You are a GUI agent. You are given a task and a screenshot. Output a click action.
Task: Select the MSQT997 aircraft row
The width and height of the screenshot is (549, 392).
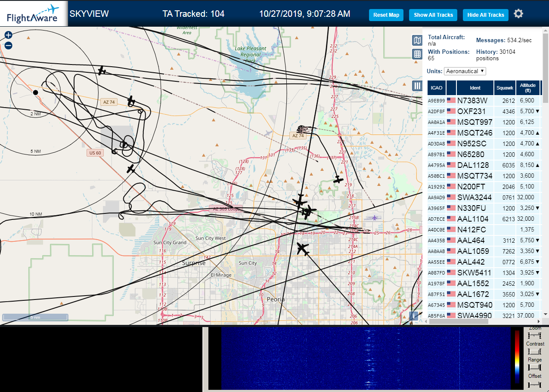pyautogui.click(x=485, y=122)
